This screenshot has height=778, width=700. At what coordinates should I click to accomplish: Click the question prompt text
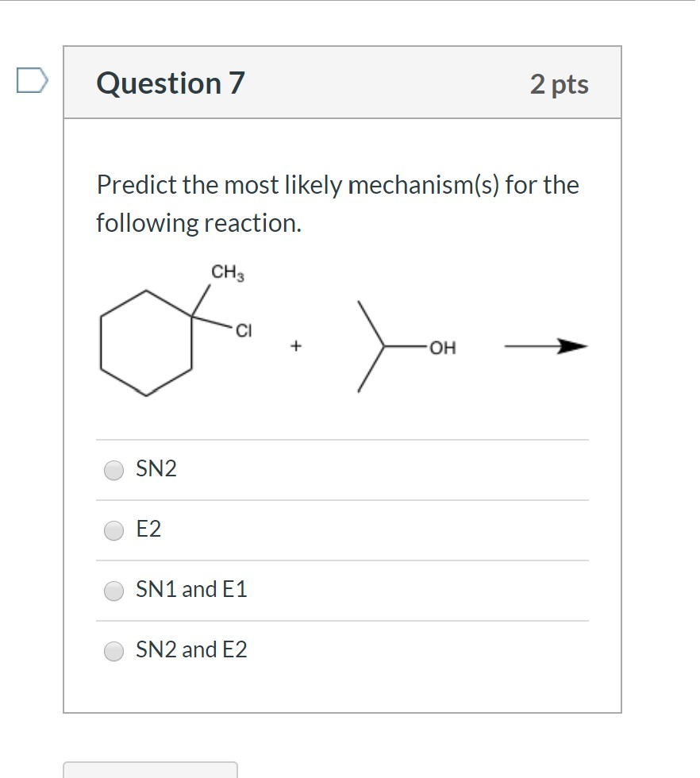(x=337, y=202)
